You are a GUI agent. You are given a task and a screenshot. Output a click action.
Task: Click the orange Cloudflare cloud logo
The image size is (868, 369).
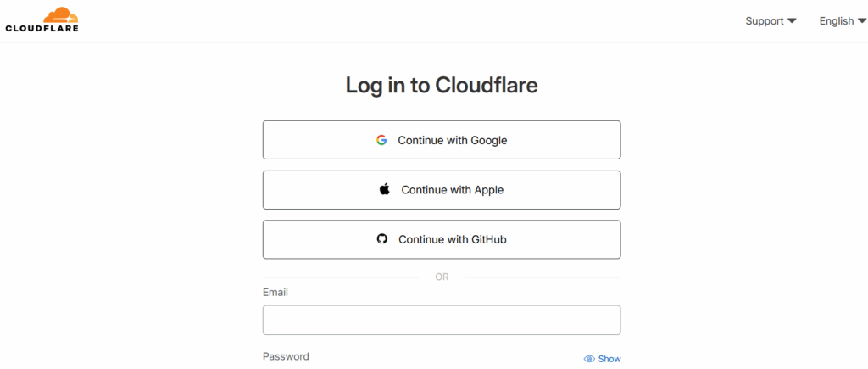point(60,14)
